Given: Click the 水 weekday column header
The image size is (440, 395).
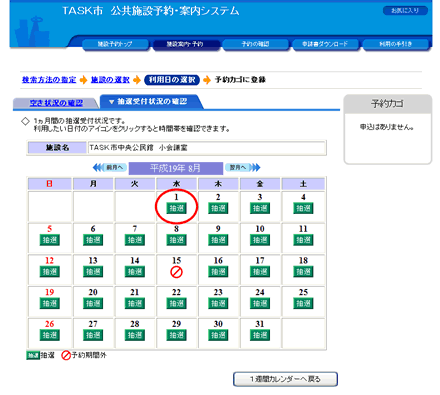Looking at the screenshot, I should [176, 184].
